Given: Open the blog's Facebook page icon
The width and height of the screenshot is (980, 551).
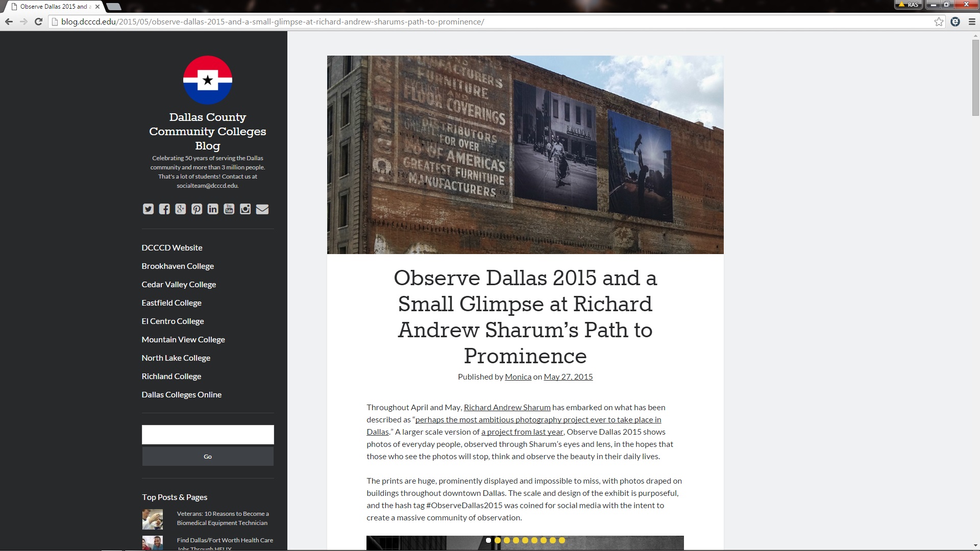Looking at the screenshot, I should coord(164,209).
